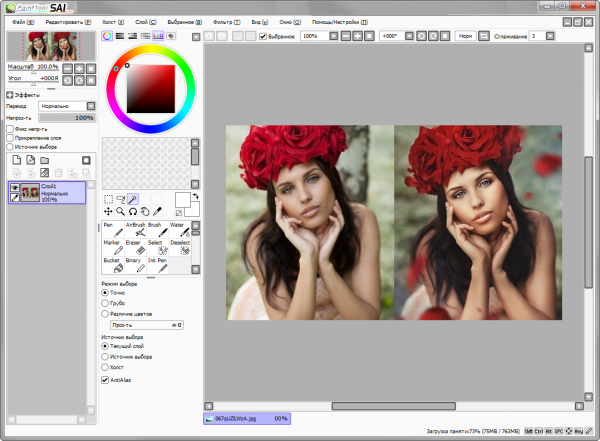Switch to the 067qUZLWzA.jpg document tab
Viewport: 600px width, 441px height.
[x=247, y=418]
